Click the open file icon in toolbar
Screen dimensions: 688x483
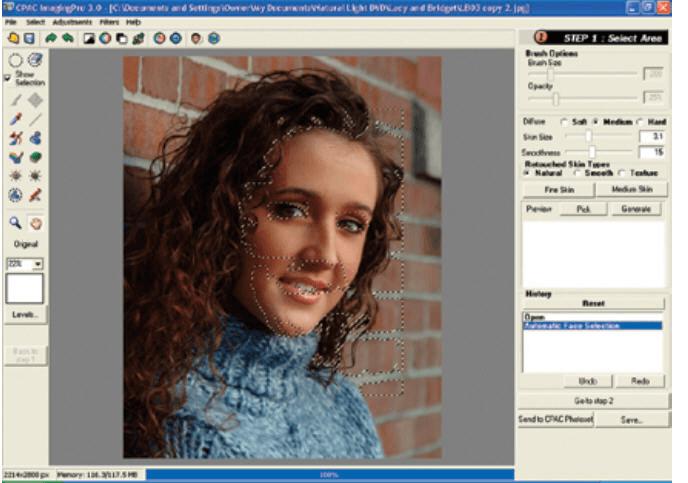tap(13, 39)
